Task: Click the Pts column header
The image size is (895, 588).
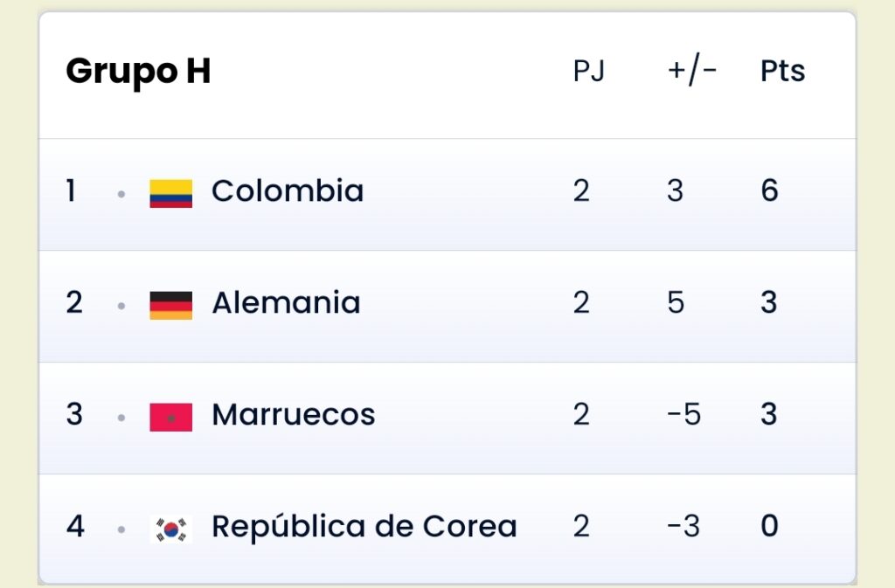Action: point(782,72)
